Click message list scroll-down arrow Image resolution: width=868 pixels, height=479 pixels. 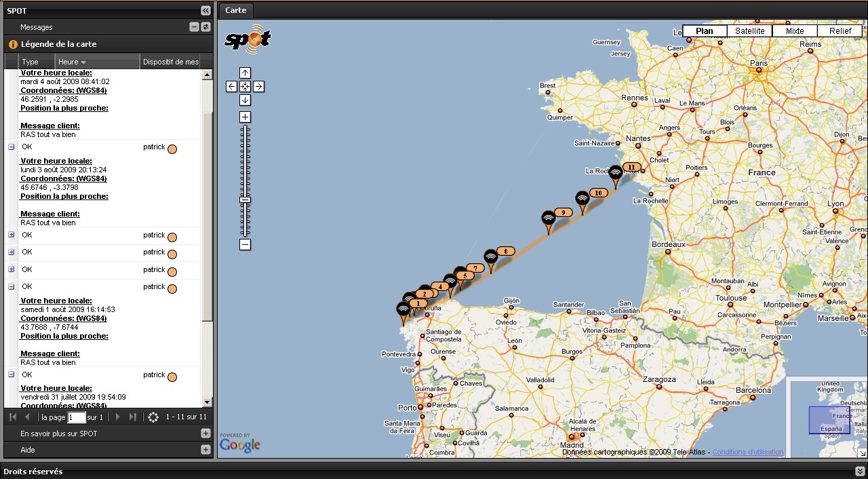208,402
